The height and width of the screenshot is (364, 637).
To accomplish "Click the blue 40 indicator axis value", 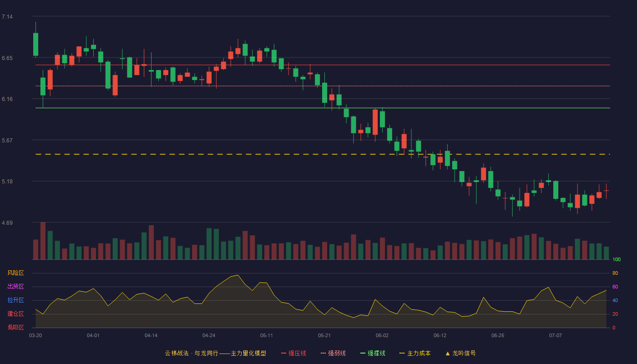I will pyautogui.click(x=615, y=301).
